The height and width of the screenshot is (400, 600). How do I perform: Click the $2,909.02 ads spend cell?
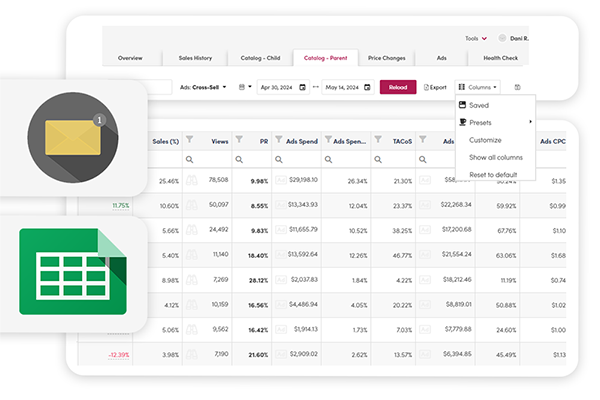click(x=303, y=354)
